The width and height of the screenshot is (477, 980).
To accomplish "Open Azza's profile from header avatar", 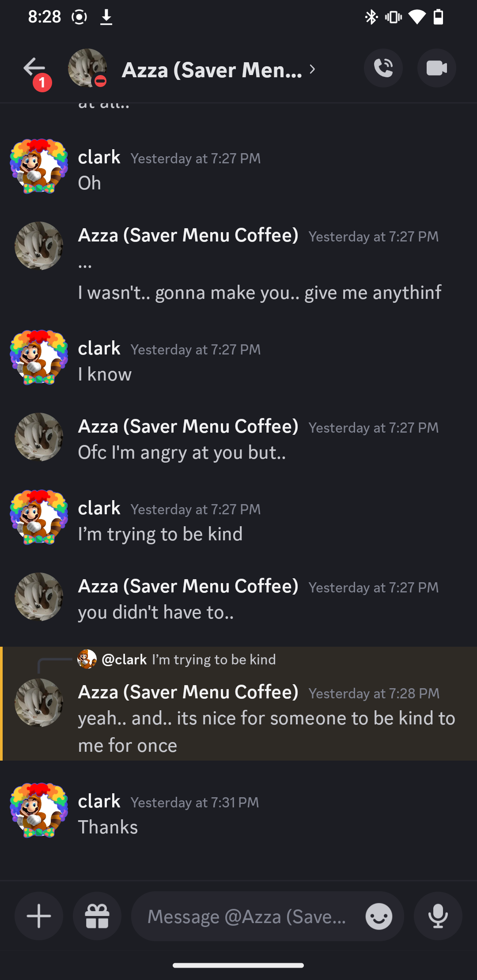I will (x=87, y=68).
